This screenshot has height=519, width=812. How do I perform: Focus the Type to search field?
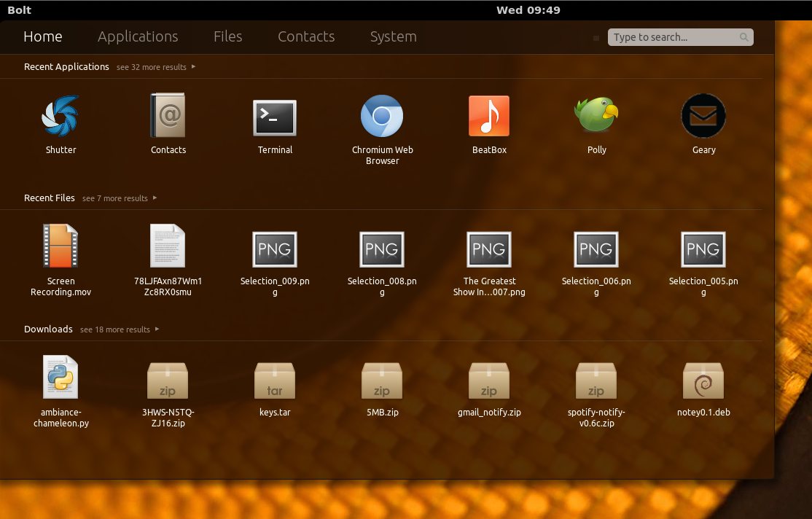point(681,37)
